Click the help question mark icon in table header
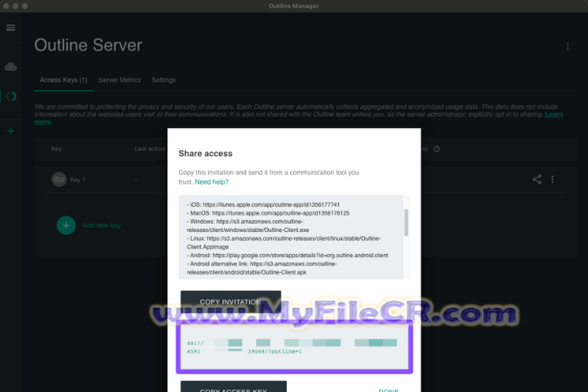Image resolution: width=588 pixels, height=392 pixels. pos(436,149)
